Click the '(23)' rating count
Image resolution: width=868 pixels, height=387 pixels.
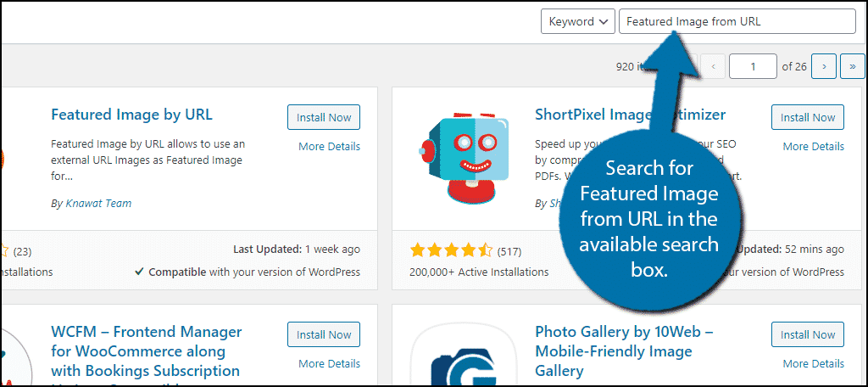tap(22, 252)
